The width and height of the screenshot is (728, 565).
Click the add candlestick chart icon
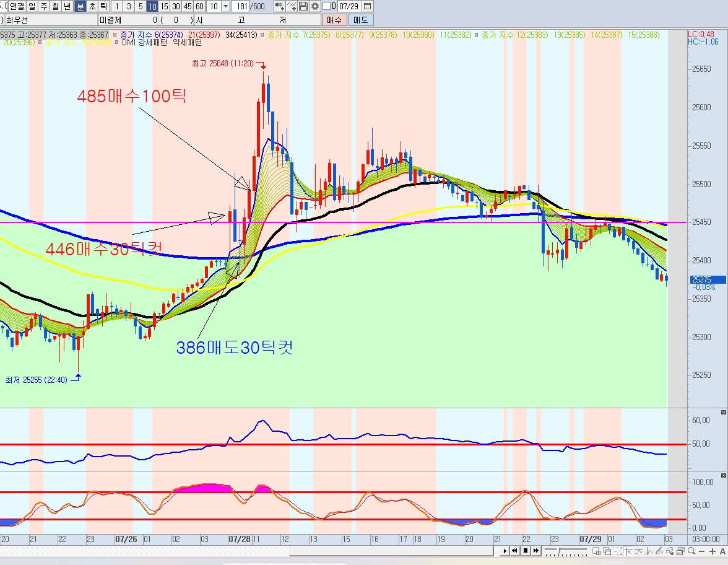[x=279, y=6]
